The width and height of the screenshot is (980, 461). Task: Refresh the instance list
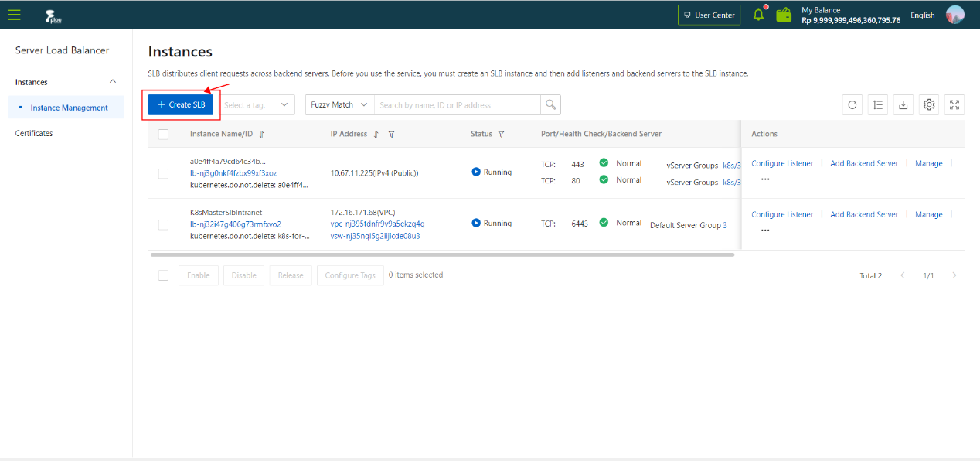(x=852, y=104)
